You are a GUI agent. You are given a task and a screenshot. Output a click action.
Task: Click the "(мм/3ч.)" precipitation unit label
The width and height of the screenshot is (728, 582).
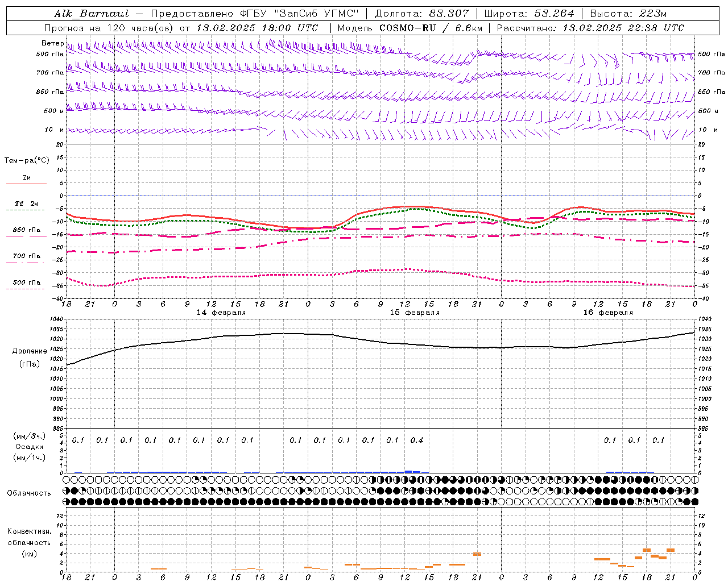[30, 436]
